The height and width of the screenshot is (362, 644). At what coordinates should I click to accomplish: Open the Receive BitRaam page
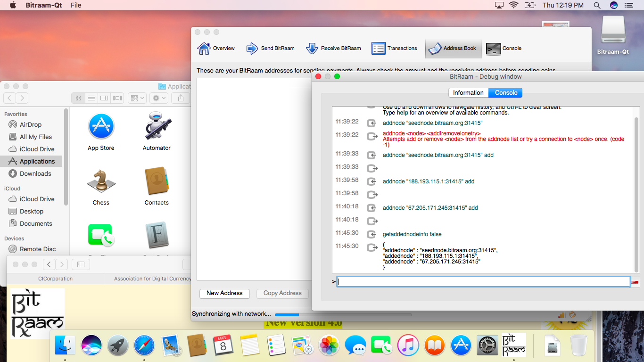point(333,48)
